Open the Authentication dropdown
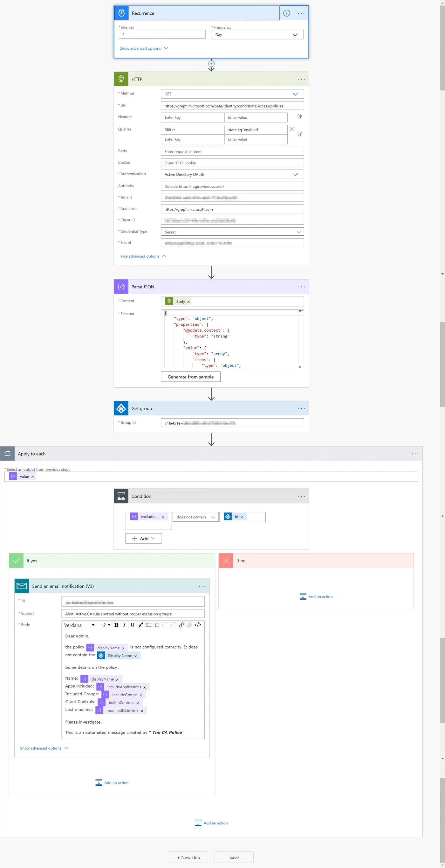 tap(232, 174)
